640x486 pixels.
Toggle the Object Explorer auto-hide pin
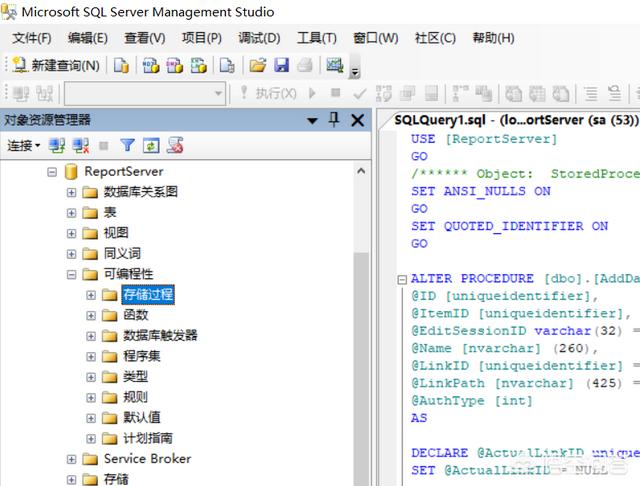(x=334, y=120)
